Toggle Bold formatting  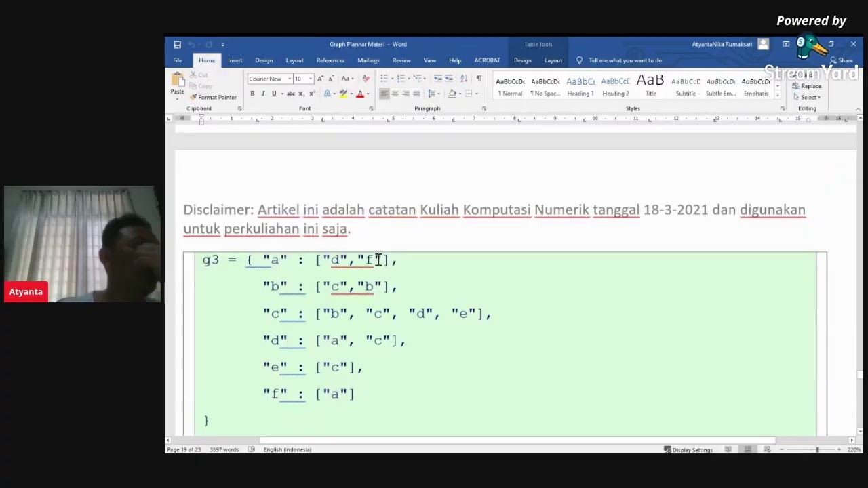click(252, 94)
